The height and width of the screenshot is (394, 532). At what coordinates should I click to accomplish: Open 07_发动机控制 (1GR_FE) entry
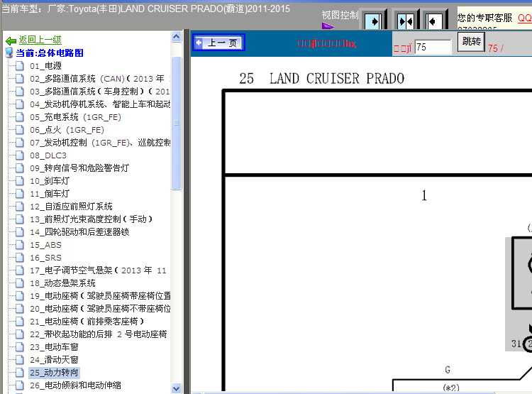coord(100,143)
